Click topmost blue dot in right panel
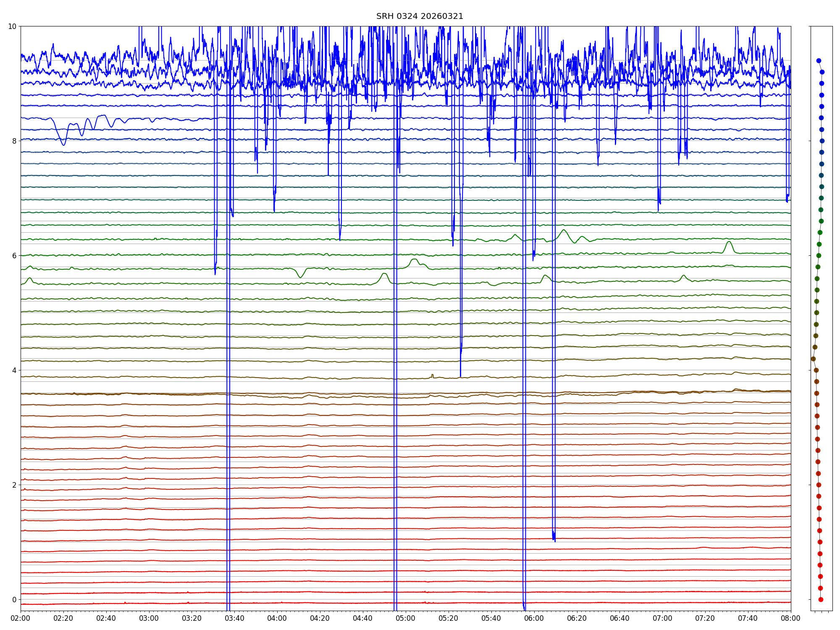840x630 pixels. pos(819,61)
